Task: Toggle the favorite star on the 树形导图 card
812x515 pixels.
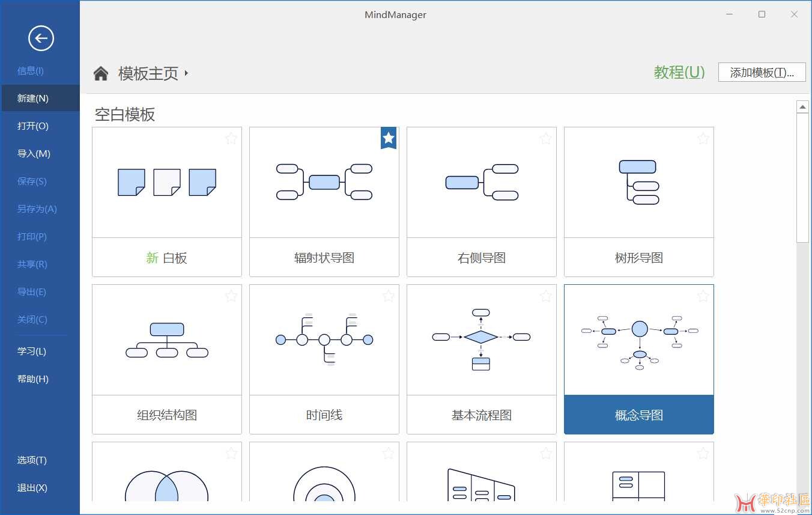Action: 703,139
